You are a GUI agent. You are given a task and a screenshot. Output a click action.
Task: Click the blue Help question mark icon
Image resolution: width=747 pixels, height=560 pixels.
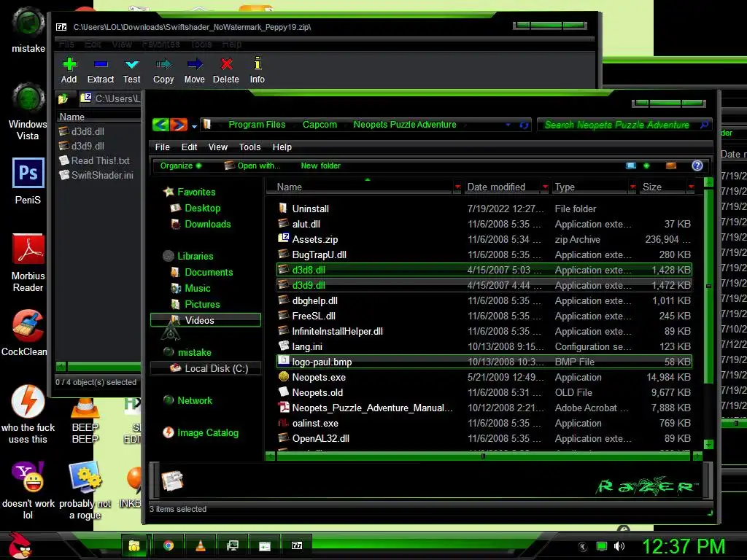[x=697, y=166]
